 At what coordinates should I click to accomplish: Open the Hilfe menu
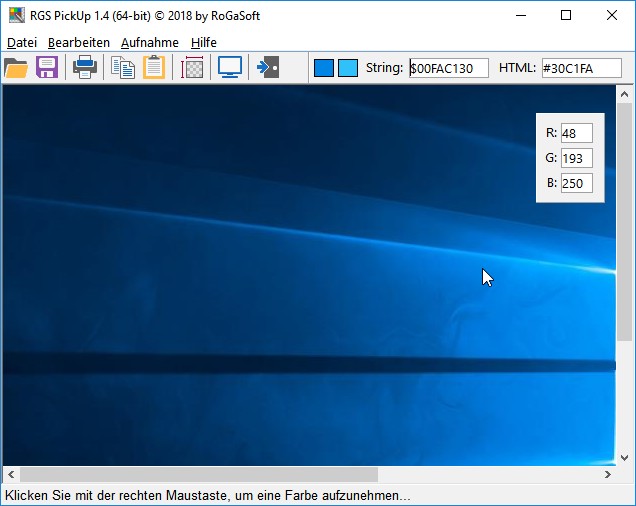coord(204,43)
